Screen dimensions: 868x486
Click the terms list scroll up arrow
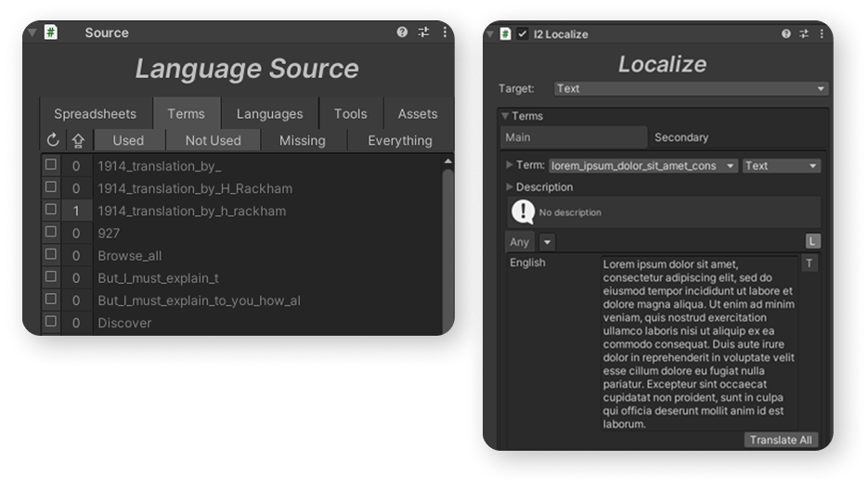tap(447, 161)
